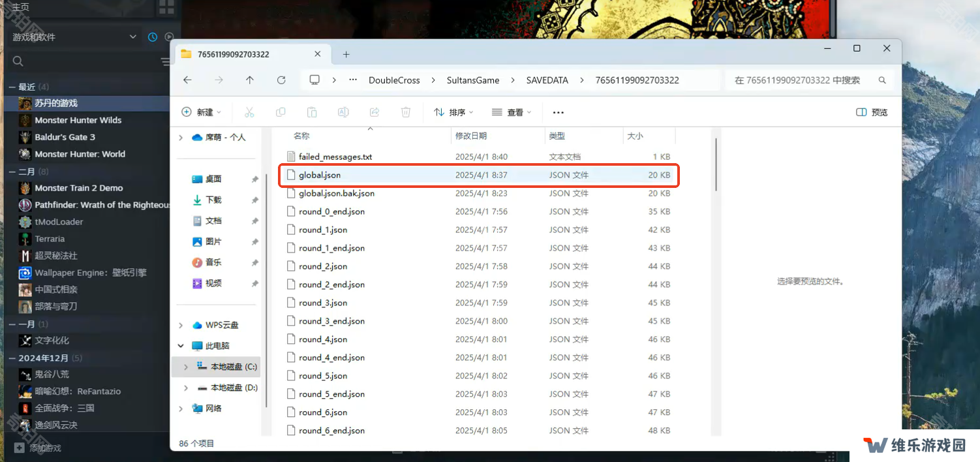The height and width of the screenshot is (462, 980).
Task: Go back in File Explorer
Action: [187, 80]
